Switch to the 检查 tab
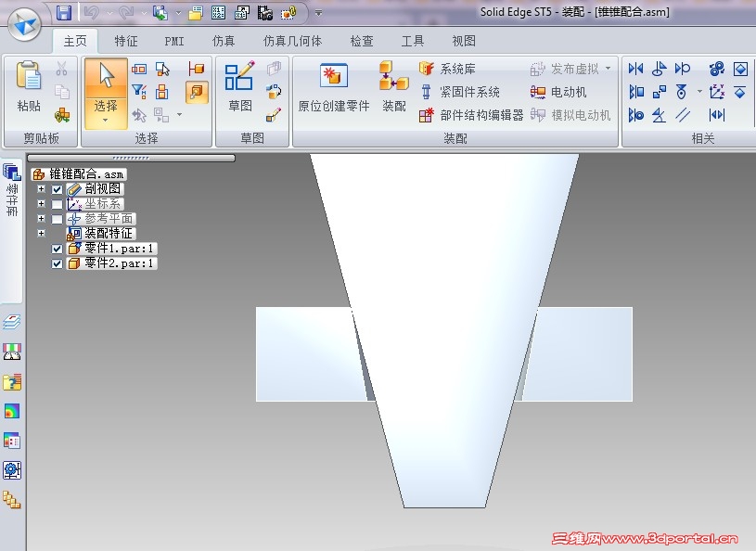Screen dimensions: 756x551 click(362, 41)
